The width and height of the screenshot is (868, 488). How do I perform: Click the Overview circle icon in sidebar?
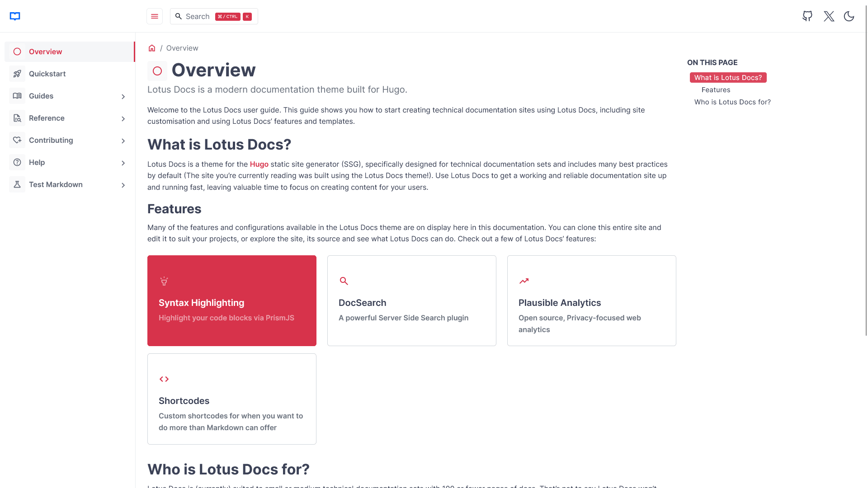click(17, 51)
